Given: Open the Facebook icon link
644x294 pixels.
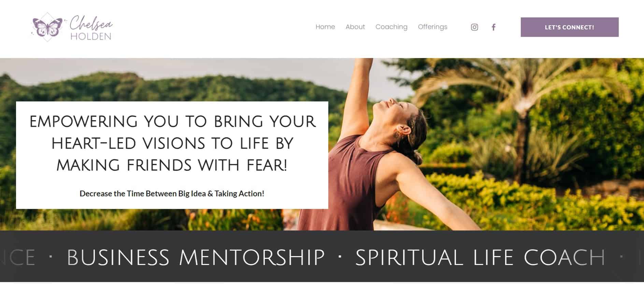Looking at the screenshot, I should pos(493,27).
